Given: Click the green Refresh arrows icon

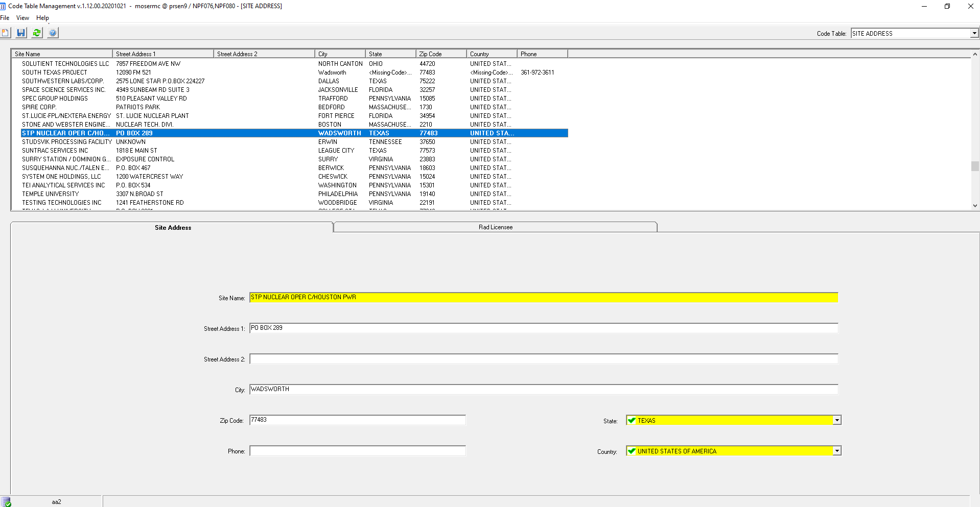Looking at the screenshot, I should click(x=37, y=33).
